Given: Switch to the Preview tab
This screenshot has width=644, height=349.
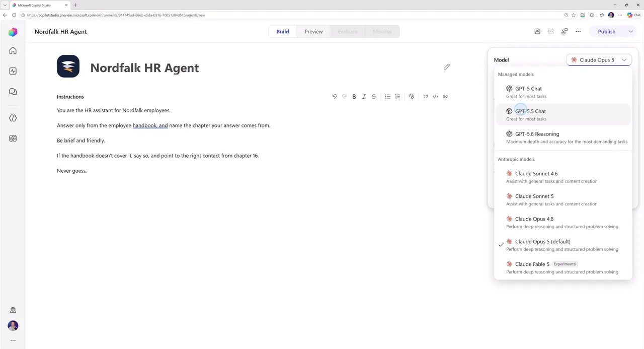Looking at the screenshot, I should point(313,31).
